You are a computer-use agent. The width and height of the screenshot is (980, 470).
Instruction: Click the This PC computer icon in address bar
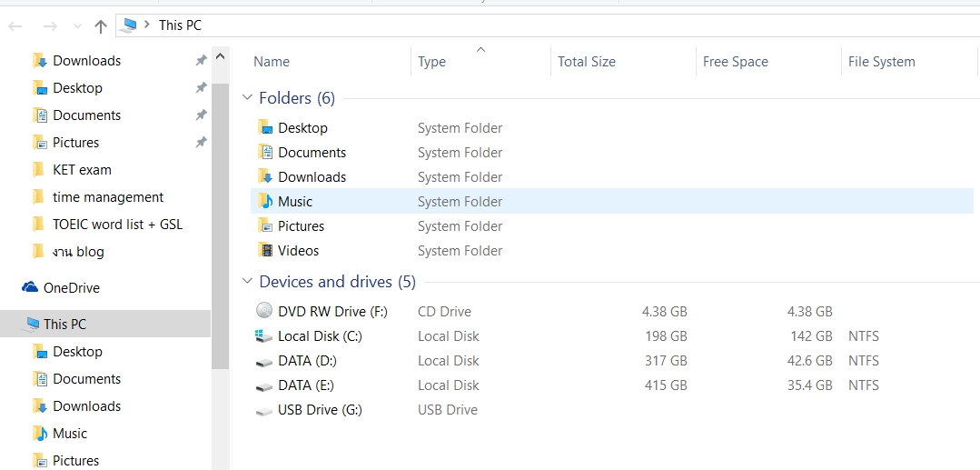[x=130, y=25]
